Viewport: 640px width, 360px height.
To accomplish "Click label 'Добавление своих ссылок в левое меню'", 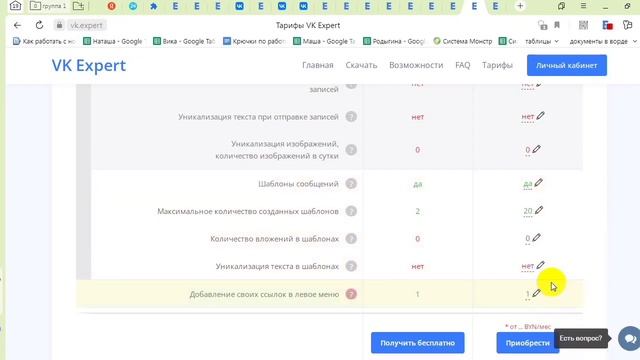I will (x=264, y=294).
